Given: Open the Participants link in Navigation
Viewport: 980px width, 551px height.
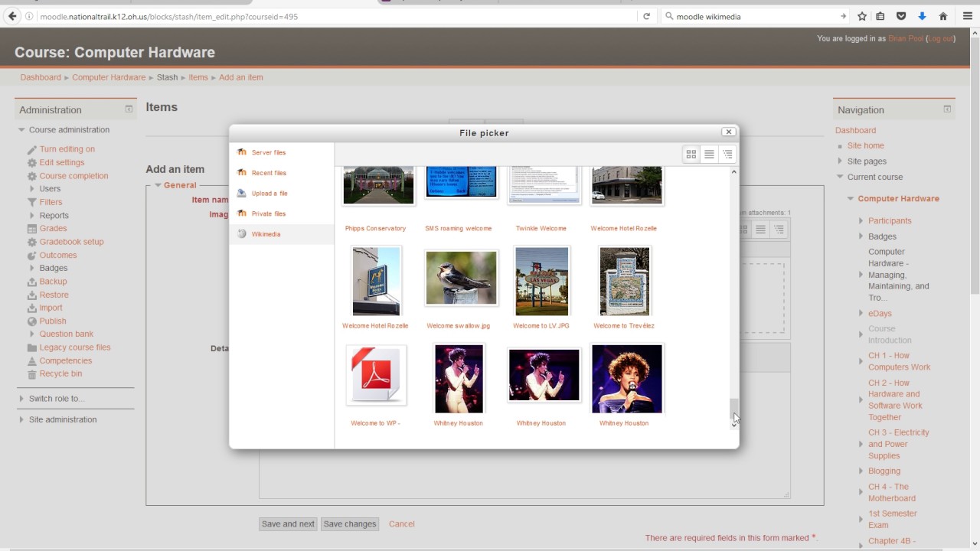Looking at the screenshot, I should click(x=890, y=220).
